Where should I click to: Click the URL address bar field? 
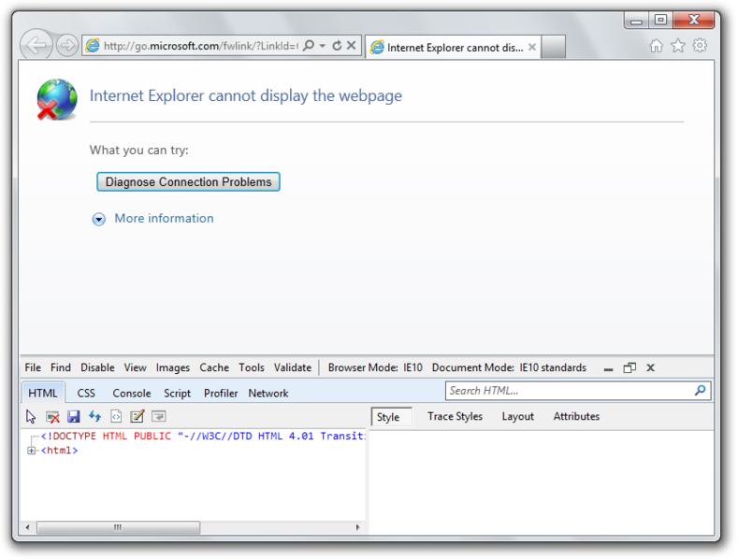[200, 46]
